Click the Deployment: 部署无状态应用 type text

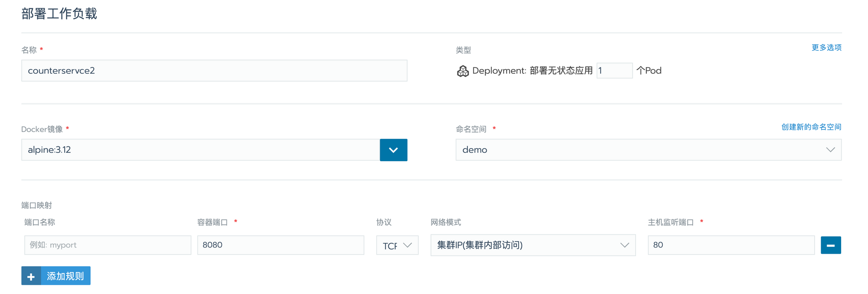coord(532,71)
